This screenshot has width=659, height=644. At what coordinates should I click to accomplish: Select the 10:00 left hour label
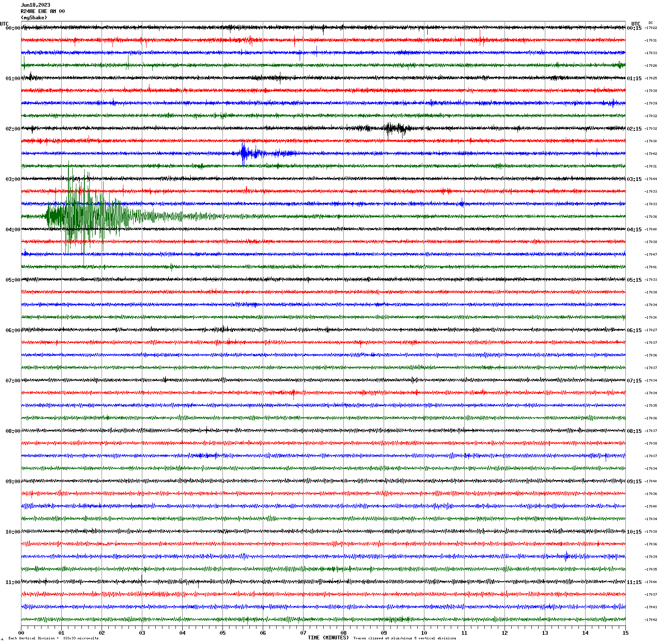(13, 532)
